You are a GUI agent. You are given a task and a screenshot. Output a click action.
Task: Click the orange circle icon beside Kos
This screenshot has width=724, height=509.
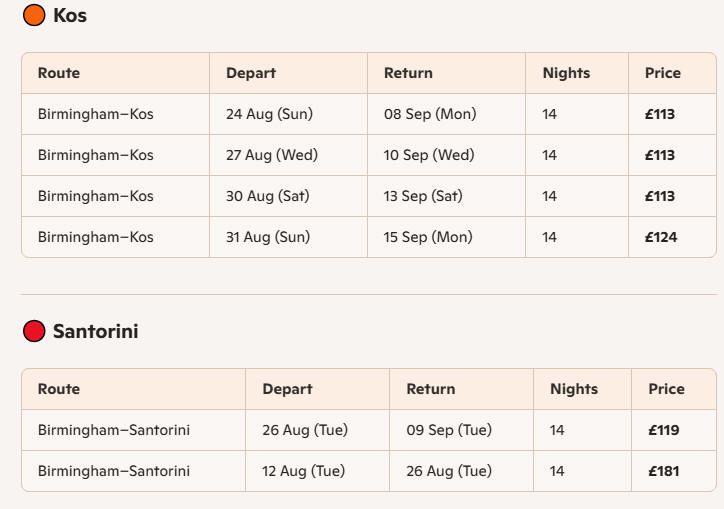34,15
